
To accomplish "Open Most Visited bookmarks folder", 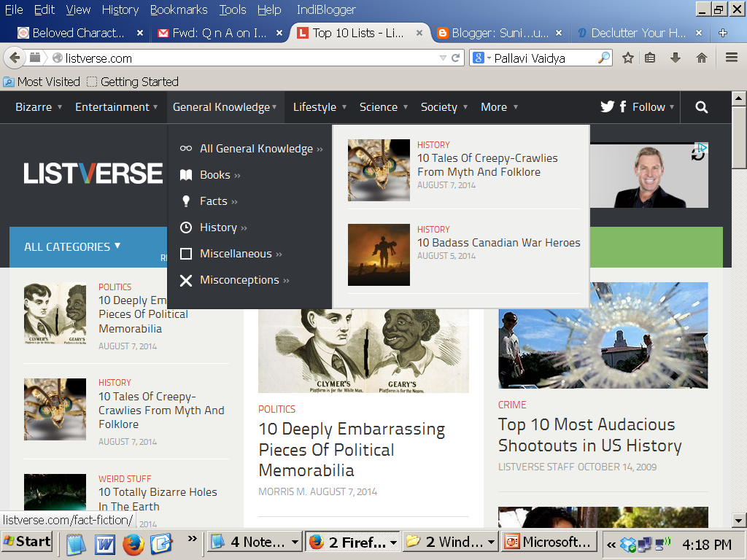I will [x=42, y=82].
